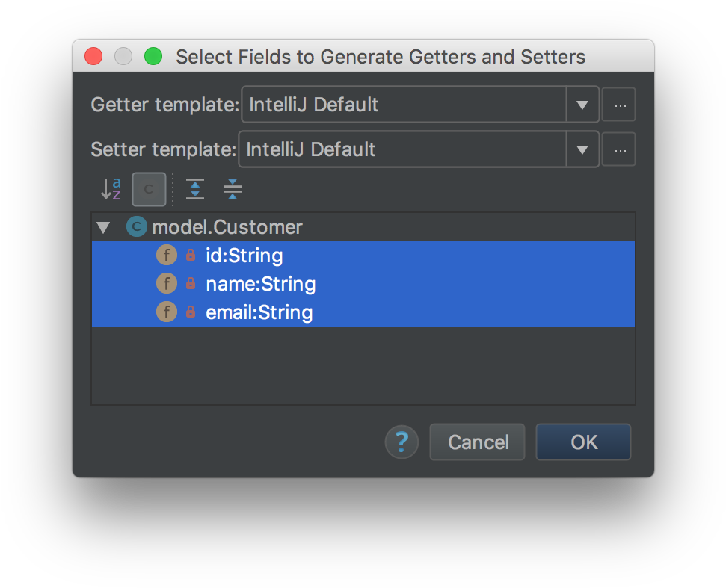Viewport: 726px width, 588px height.
Task: Open setter template editor via ellipsis button
Action: [618, 149]
